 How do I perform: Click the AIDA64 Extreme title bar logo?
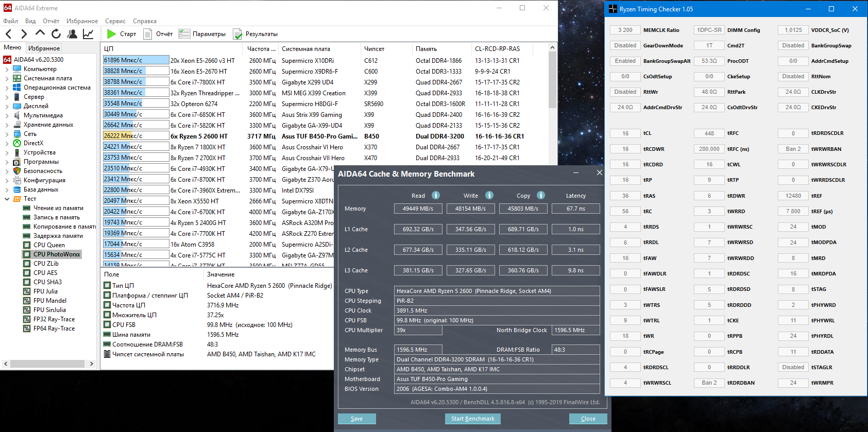(8, 8)
